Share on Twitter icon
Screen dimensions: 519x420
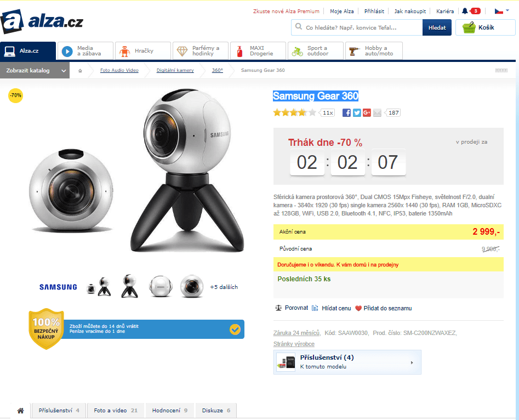pyautogui.click(x=357, y=112)
